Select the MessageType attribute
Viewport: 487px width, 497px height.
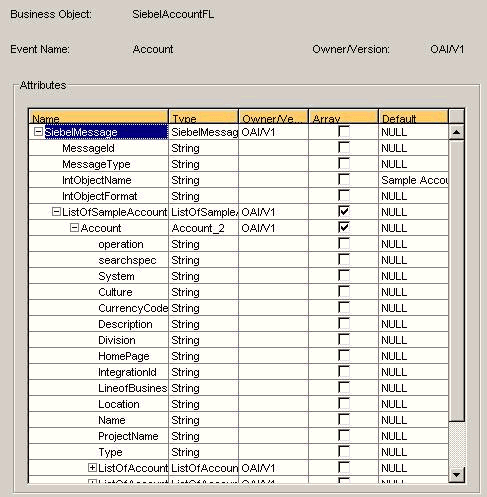(96, 164)
